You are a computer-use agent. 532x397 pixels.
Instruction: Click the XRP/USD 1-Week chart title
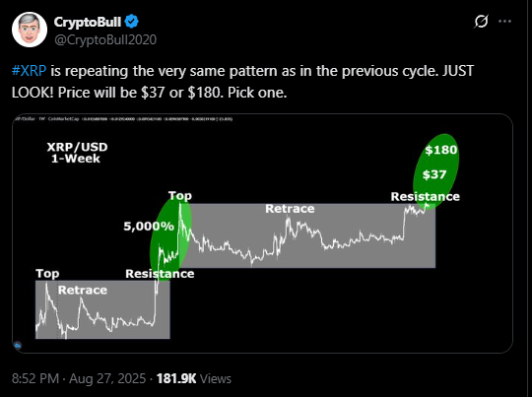(x=77, y=153)
